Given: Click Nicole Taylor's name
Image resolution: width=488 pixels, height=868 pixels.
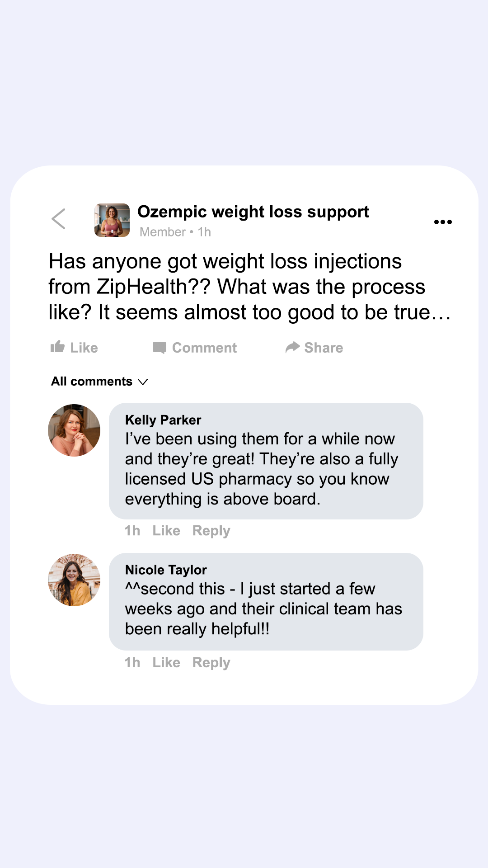Looking at the screenshot, I should [166, 570].
